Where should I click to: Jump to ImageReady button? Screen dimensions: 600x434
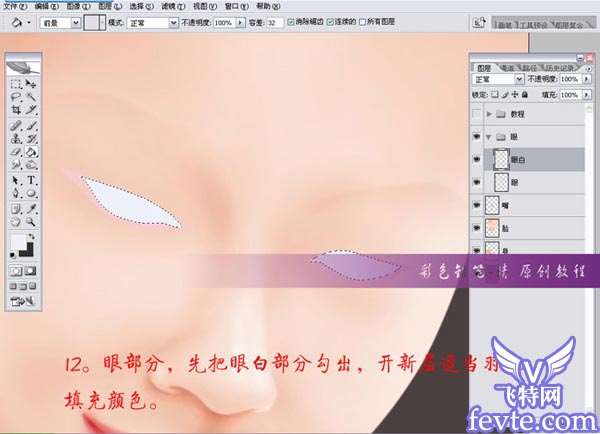click(x=23, y=302)
